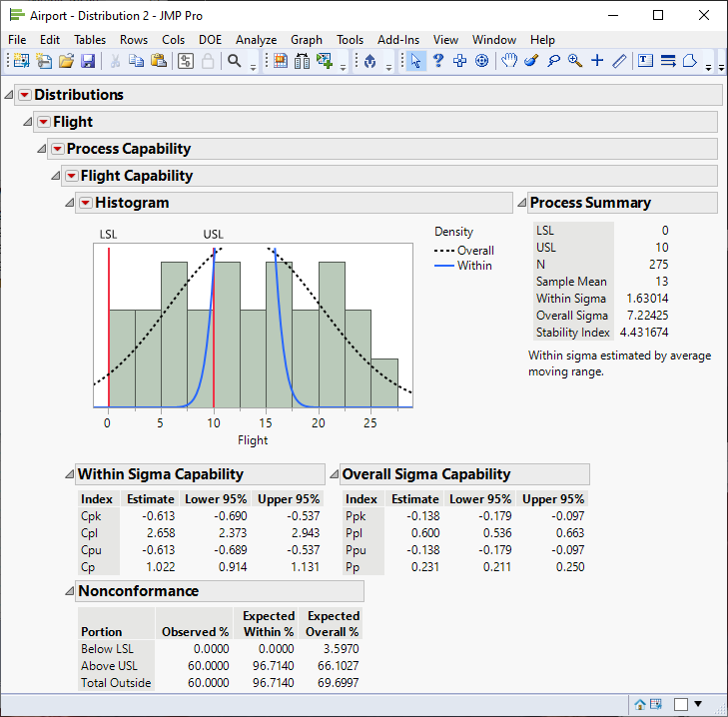This screenshot has width=728, height=717.
Task: Open the Add-Ins menu
Action: (397, 40)
